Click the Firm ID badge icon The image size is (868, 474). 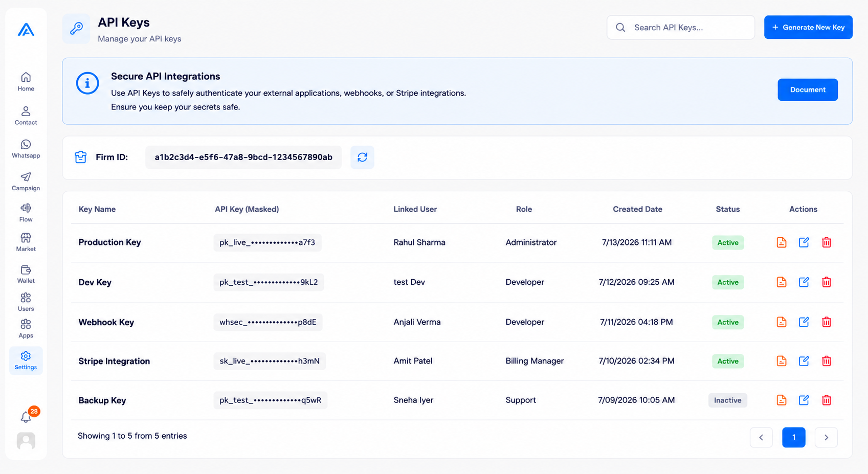(81, 157)
